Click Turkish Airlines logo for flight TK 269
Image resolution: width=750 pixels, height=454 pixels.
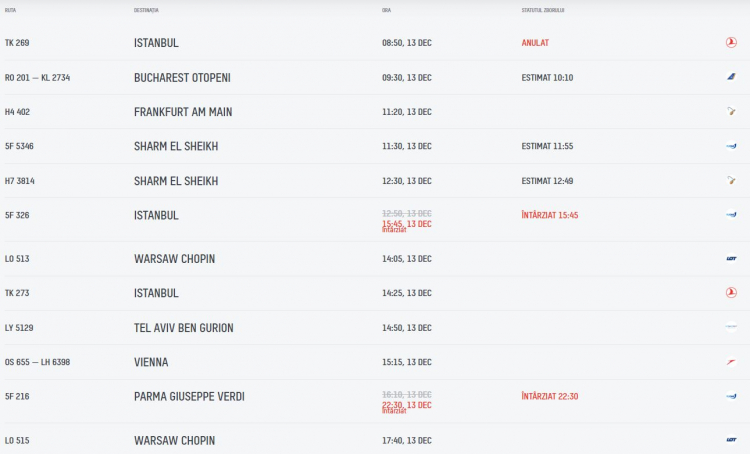(731, 43)
